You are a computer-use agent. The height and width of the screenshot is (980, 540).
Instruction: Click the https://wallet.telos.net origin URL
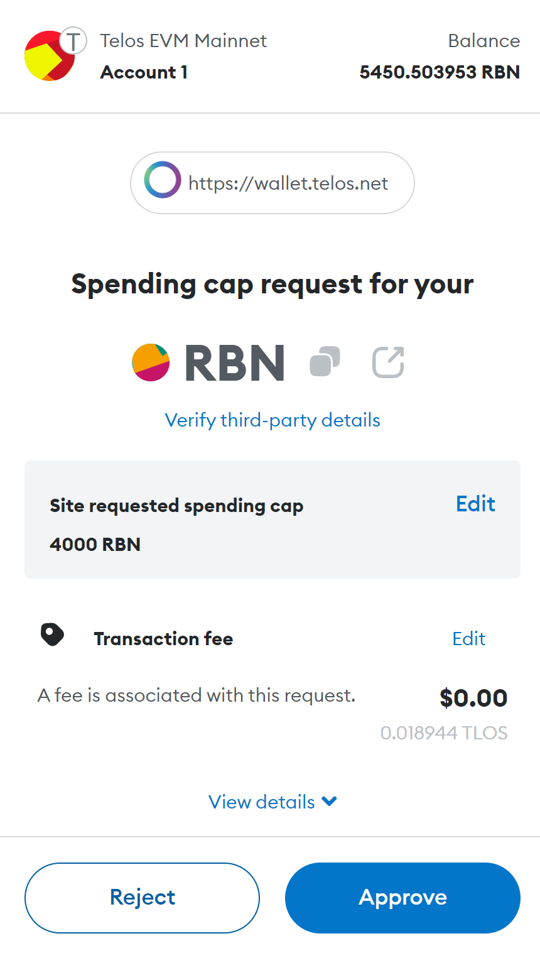tap(288, 183)
